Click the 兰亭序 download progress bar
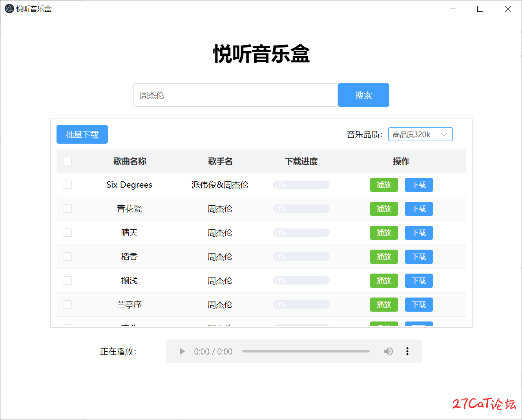This screenshot has width=522, height=420. tap(301, 305)
